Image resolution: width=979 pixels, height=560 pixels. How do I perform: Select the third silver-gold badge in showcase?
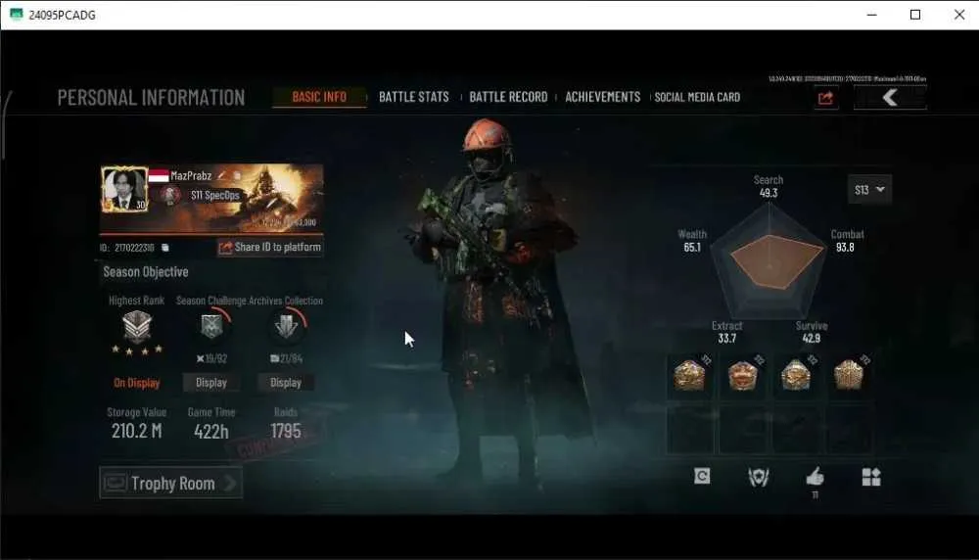[x=795, y=376]
